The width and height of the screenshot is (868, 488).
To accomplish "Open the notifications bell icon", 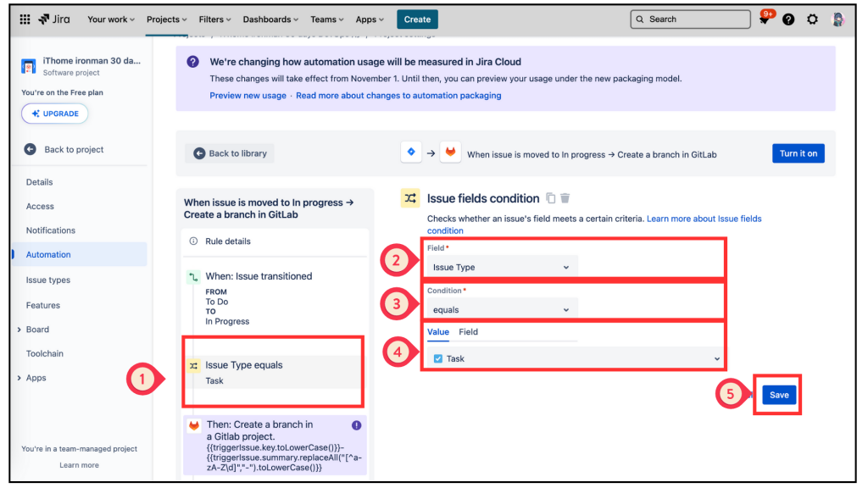I will click(x=765, y=19).
